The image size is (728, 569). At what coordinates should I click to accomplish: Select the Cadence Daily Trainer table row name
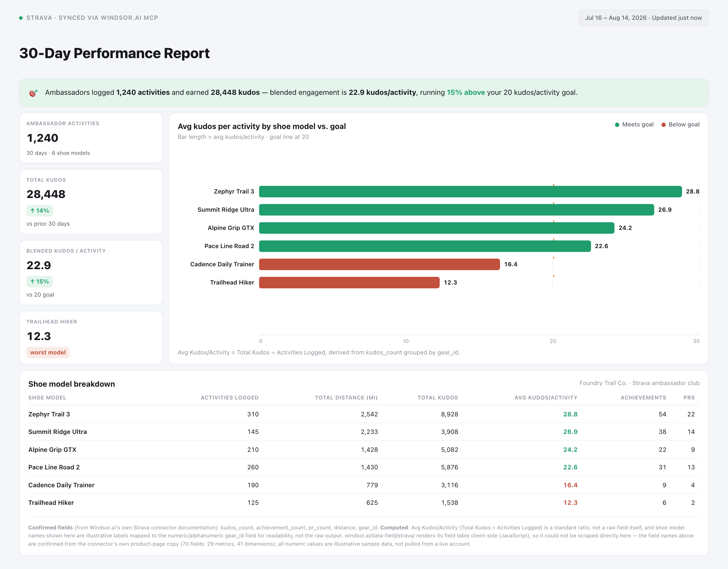61,485
